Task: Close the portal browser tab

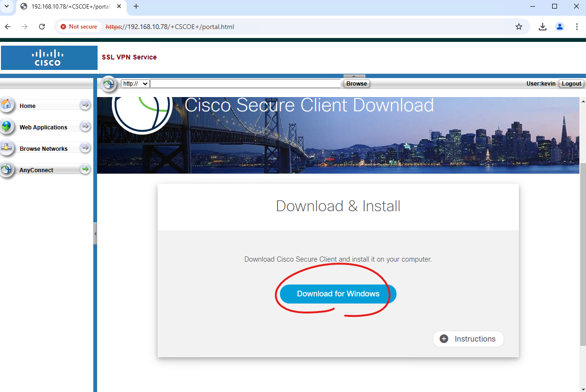Action: (119, 7)
